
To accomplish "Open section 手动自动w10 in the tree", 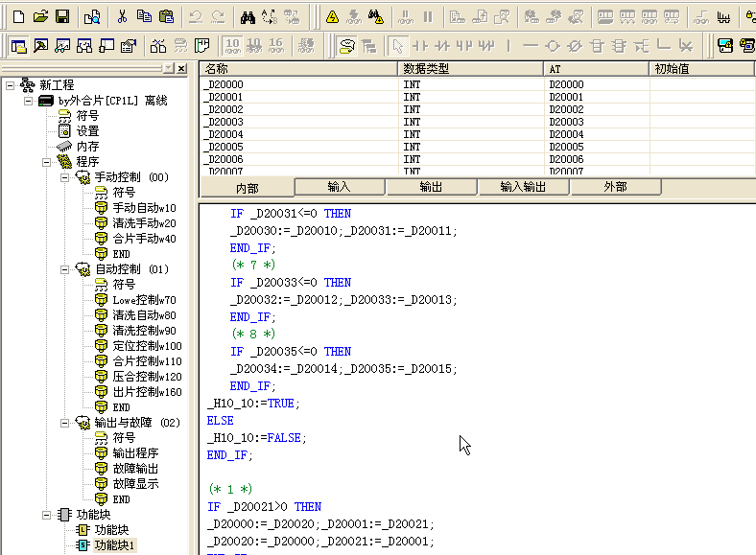I will tap(144, 208).
